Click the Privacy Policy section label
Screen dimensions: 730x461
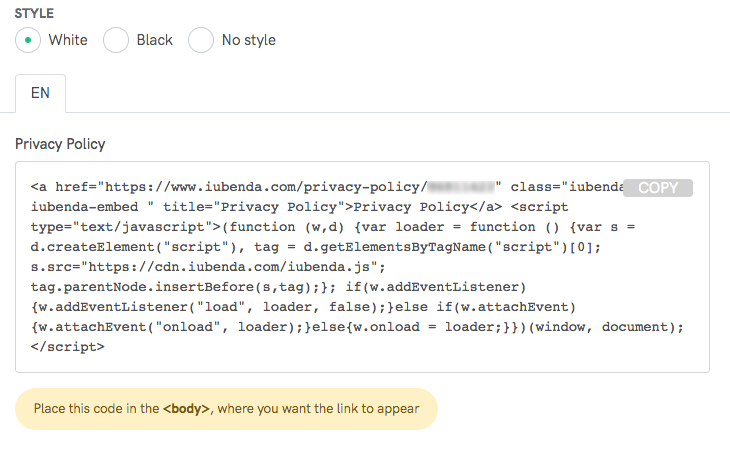pyautogui.click(x=60, y=144)
